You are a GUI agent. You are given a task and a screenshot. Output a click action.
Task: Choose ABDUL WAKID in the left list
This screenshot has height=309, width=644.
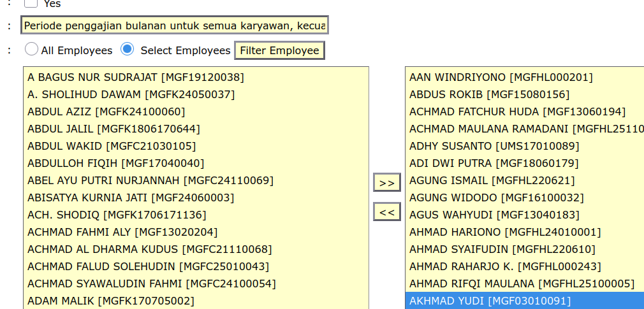[112, 146]
